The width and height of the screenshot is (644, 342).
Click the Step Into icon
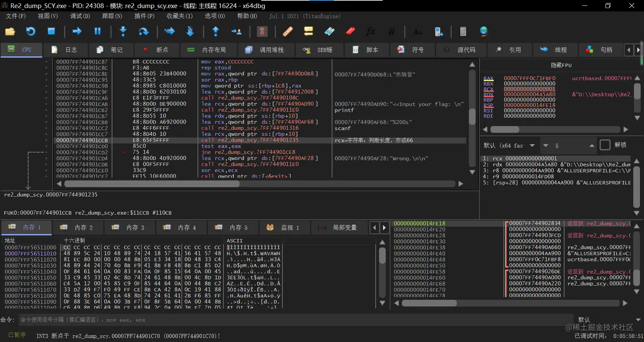(x=123, y=31)
